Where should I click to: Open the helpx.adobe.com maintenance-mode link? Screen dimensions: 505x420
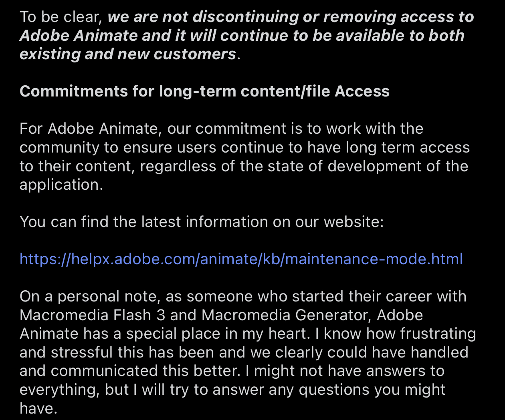tap(241, 259)
